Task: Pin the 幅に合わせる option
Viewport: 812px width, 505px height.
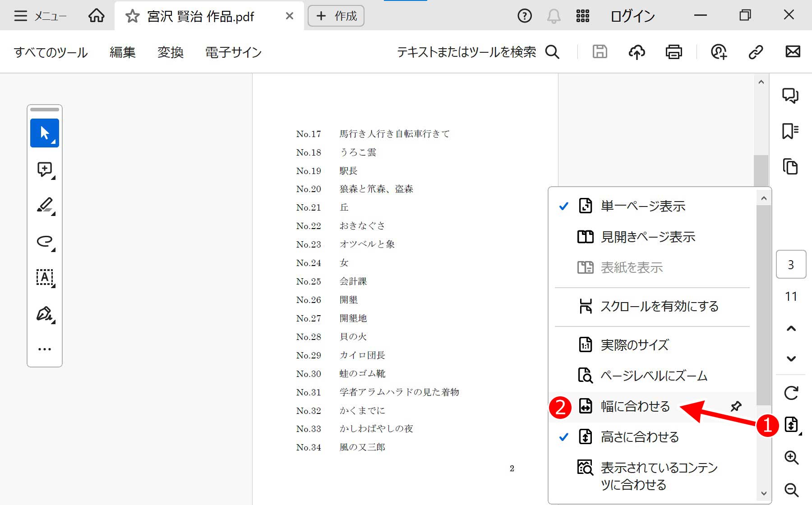Action: click(736, 406)
